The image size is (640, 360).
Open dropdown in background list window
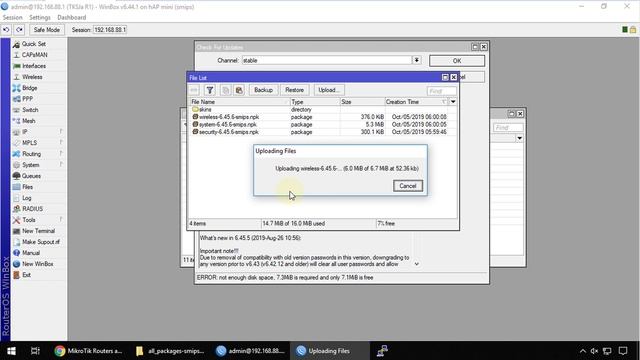pos(519,138)
